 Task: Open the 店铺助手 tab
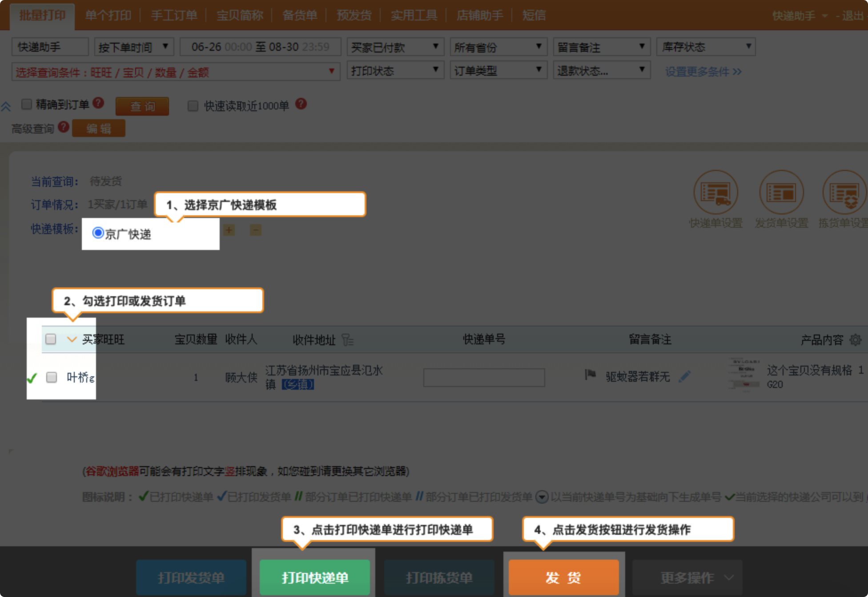(x=480, y=16)
